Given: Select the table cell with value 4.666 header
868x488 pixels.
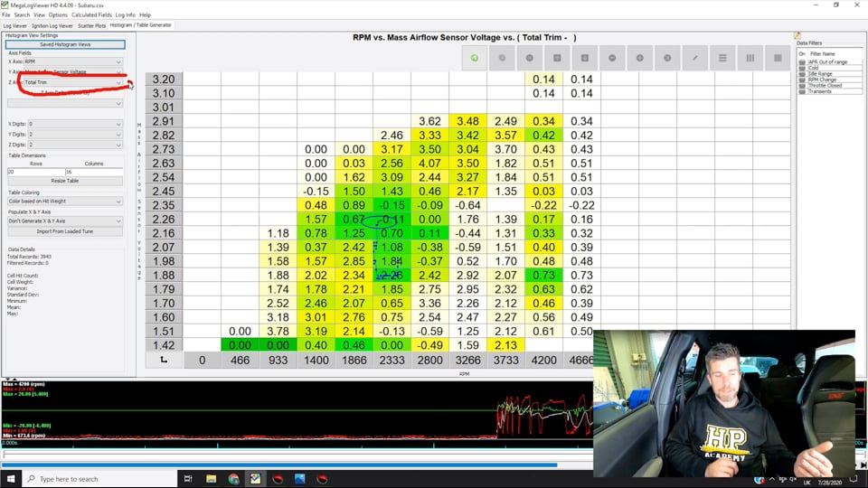Looking at the screenshot, I should point(581,360).
